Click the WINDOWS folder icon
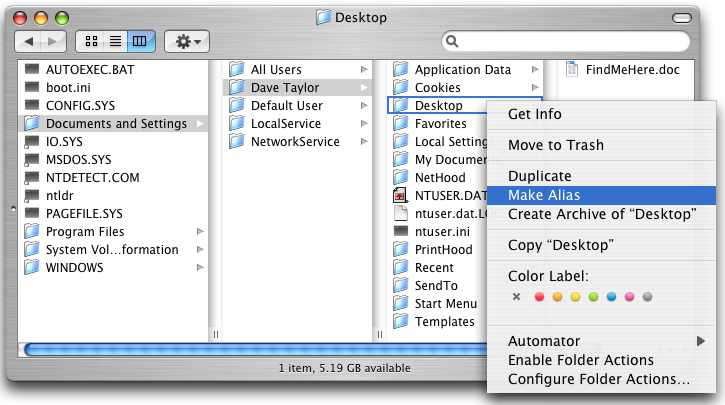 32,267
